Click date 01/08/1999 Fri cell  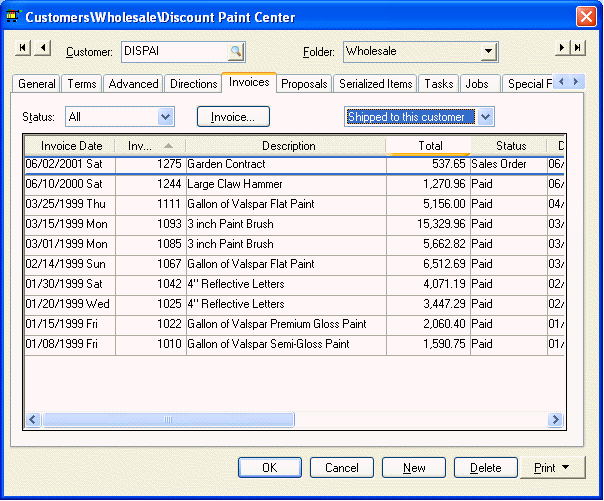[70, 344]
